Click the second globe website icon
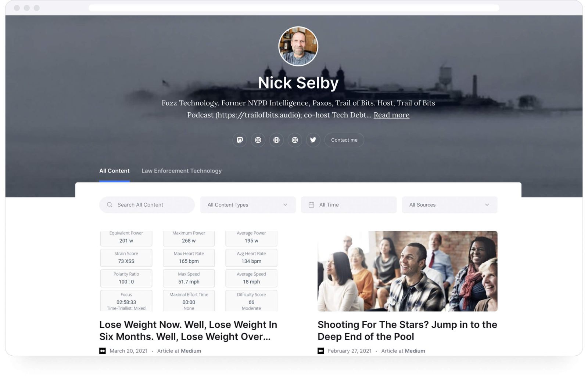The image size is (588, 381). pos(276,140)
